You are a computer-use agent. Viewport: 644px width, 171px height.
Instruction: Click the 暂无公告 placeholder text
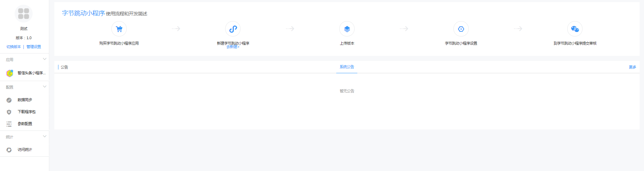347,91
